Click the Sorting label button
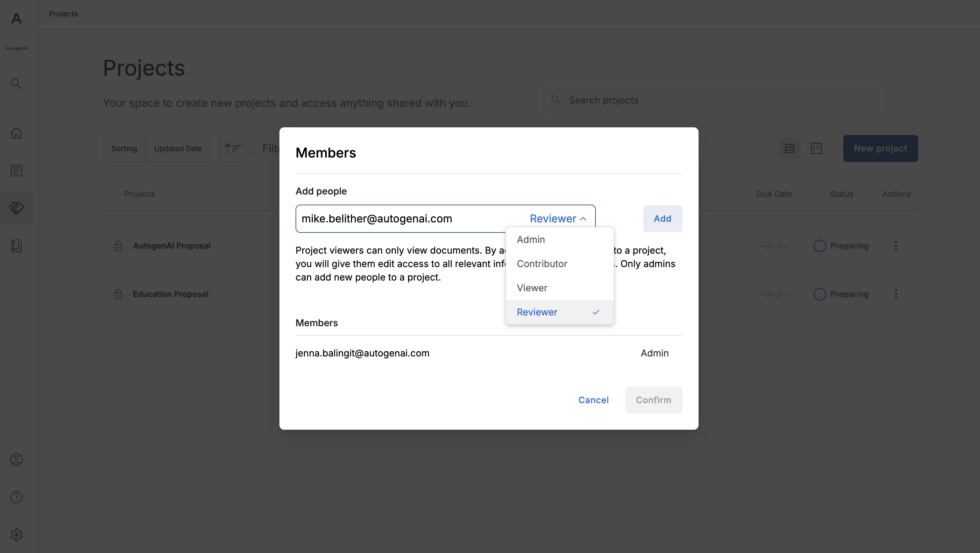 point(124,148)
